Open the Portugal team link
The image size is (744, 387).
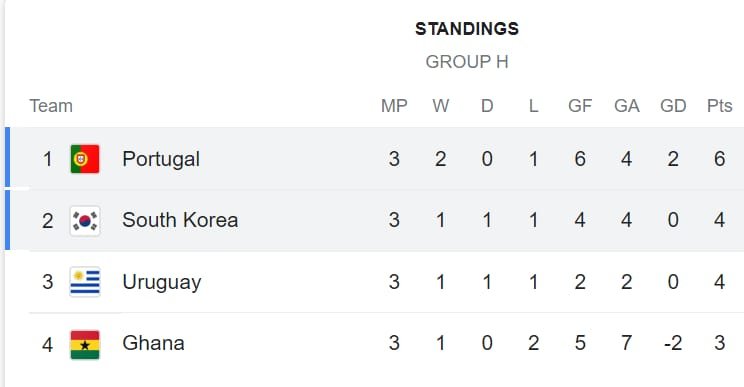click(161, 159)
